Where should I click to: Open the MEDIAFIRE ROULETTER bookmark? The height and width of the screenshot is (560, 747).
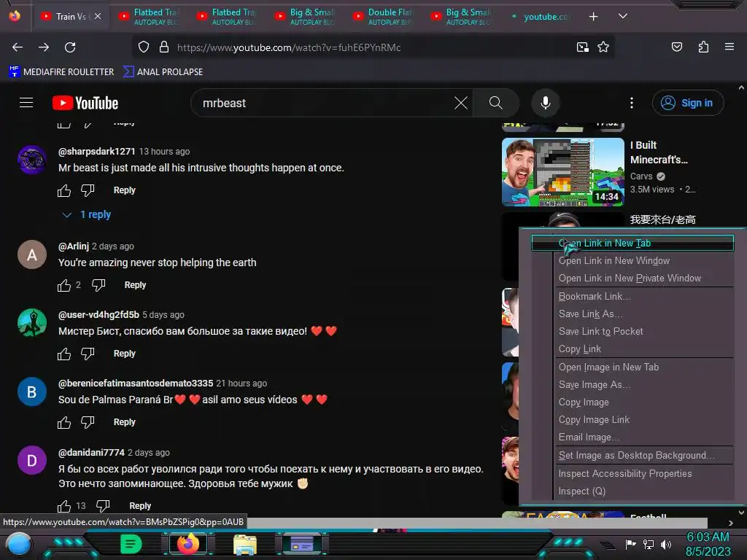click(61, 72)
